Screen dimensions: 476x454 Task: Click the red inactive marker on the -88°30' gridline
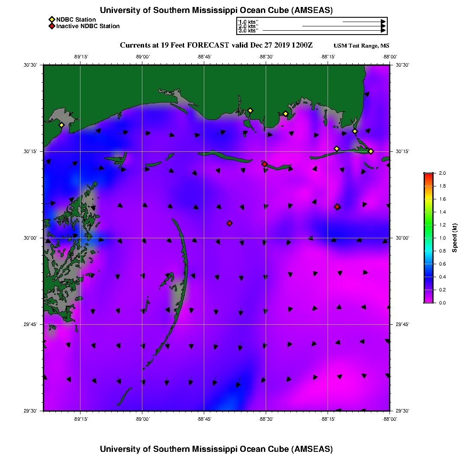[x=264, y=164]
